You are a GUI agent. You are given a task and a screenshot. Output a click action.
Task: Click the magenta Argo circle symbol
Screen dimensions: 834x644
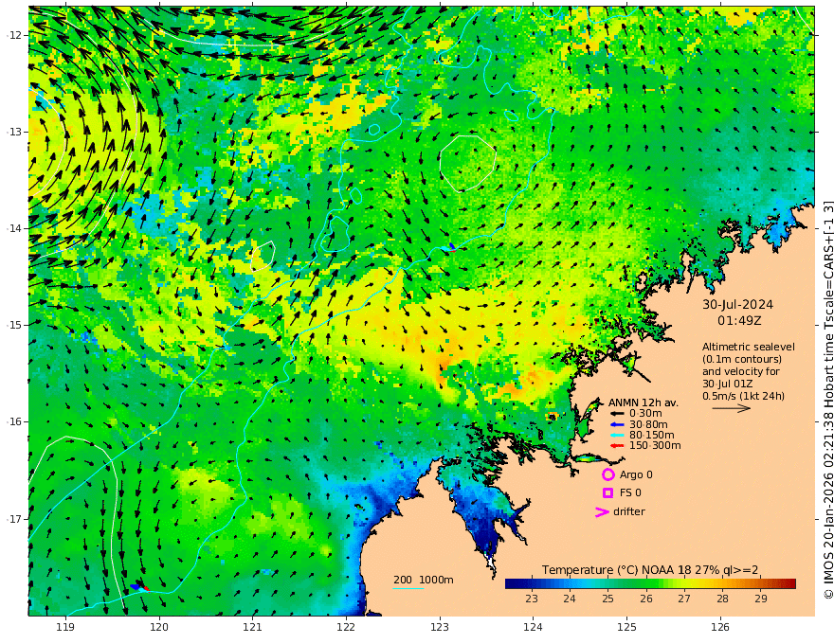[x=607, y=474]
